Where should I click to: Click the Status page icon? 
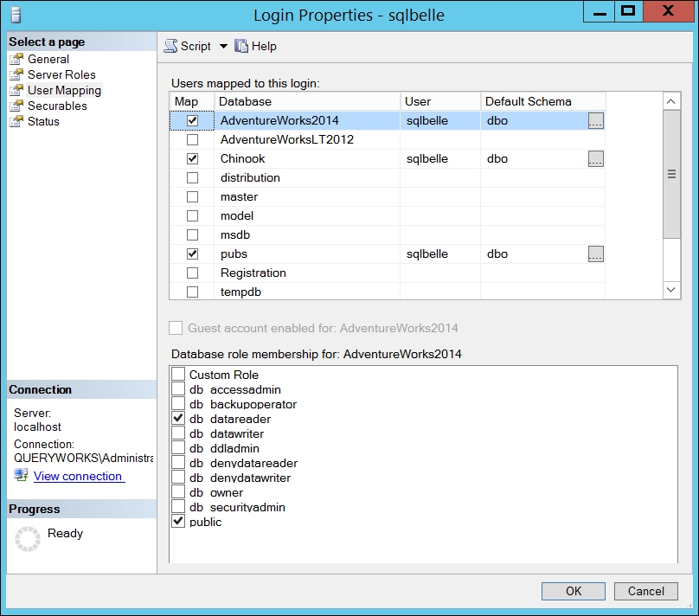[x=16, y=121]
